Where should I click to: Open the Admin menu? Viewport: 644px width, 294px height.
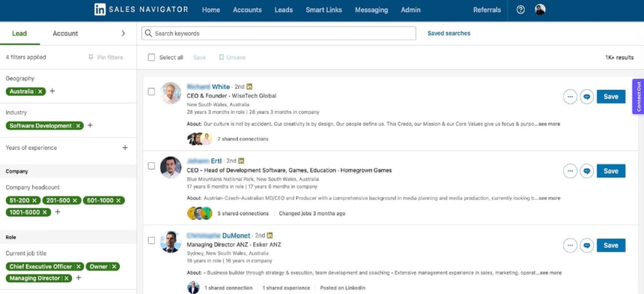point(410,10)
